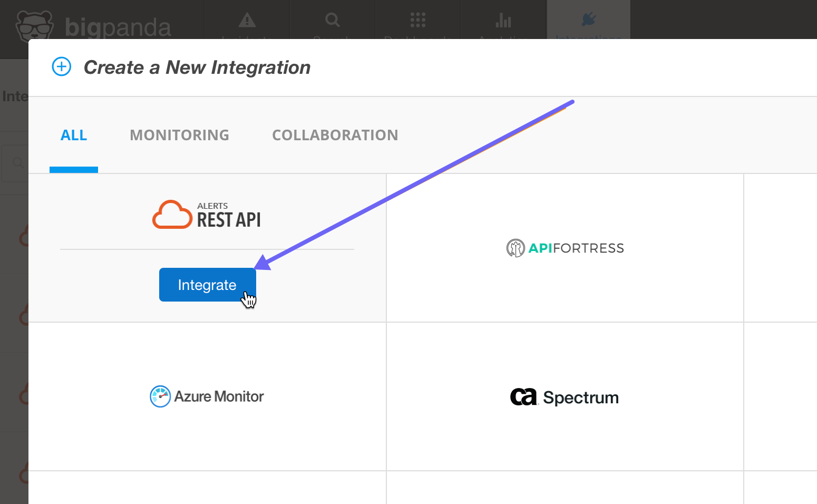Click the API Fortress logo
Screen dimensions: 817x504
[565, 248]
